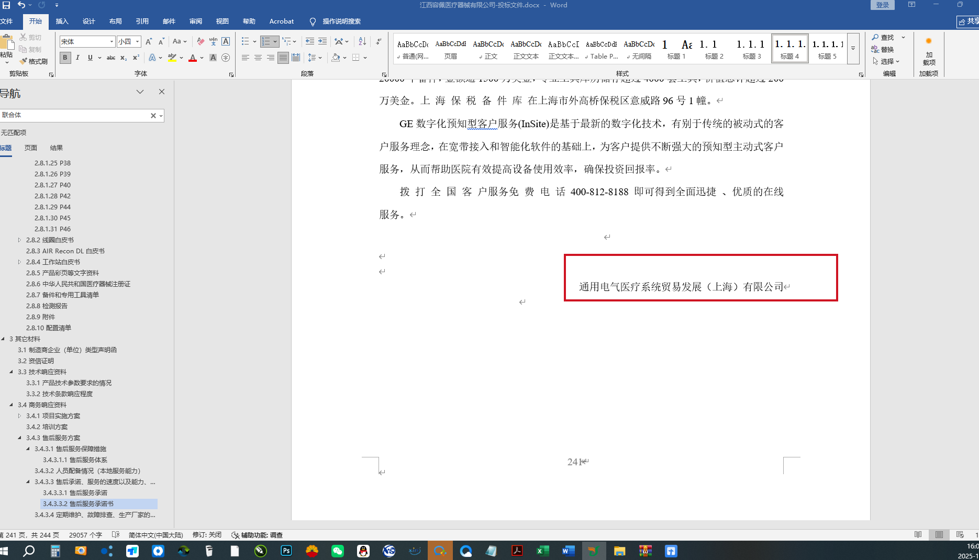Open the 审阅 (Review) ribbon tab
The image size is (979, 560).
click(195, 21)
